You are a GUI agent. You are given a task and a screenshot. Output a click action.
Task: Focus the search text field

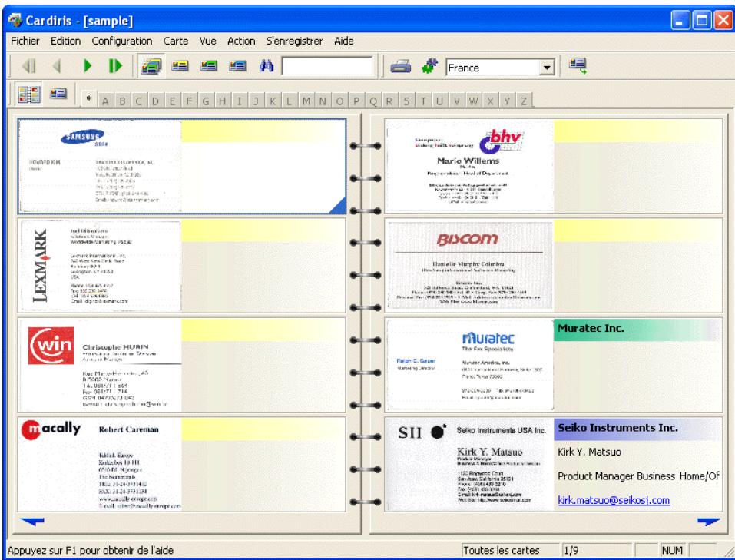tap(327, 66)
